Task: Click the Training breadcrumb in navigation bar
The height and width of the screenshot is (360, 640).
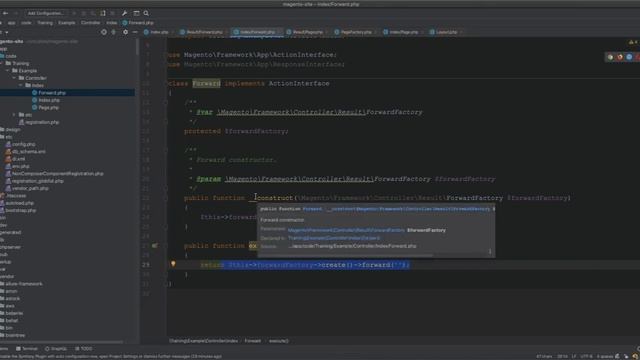Action: click(45, 23)
